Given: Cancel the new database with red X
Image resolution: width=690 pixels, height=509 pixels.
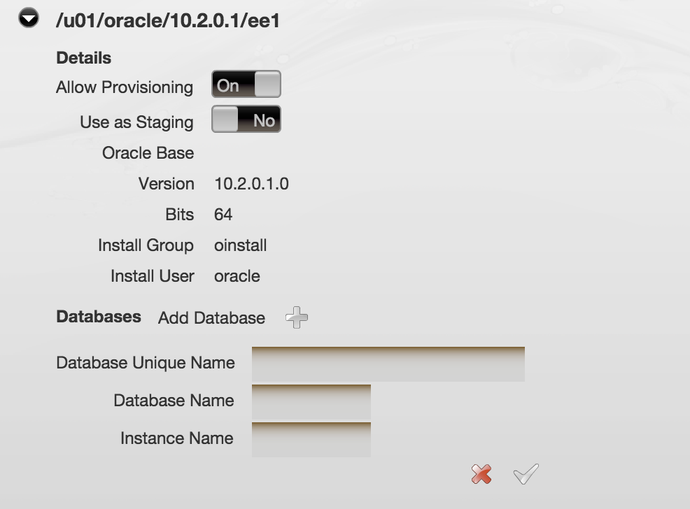Looking at the screenshot, I should [x=481, y=474].
